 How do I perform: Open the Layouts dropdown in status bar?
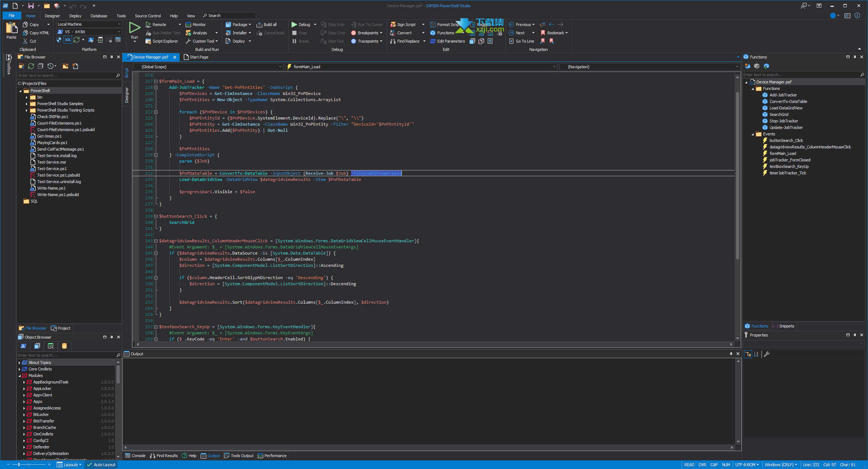[x=69, y=465]
